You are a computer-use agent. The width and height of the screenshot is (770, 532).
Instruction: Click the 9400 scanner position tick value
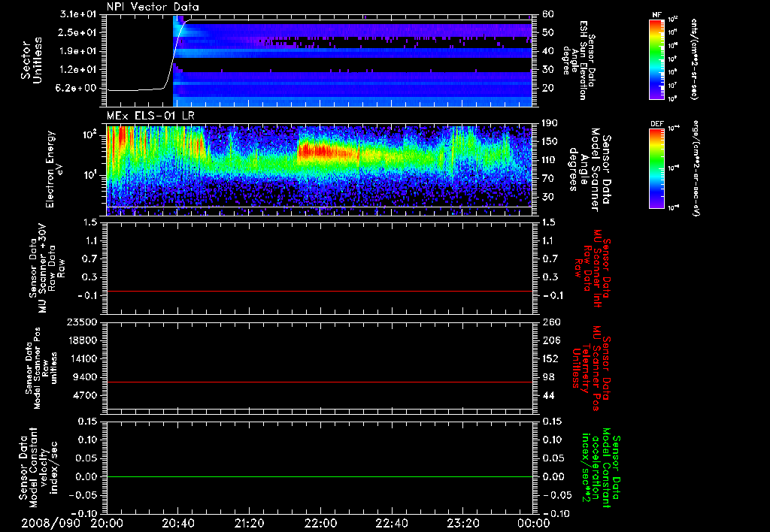pos(84,377)
